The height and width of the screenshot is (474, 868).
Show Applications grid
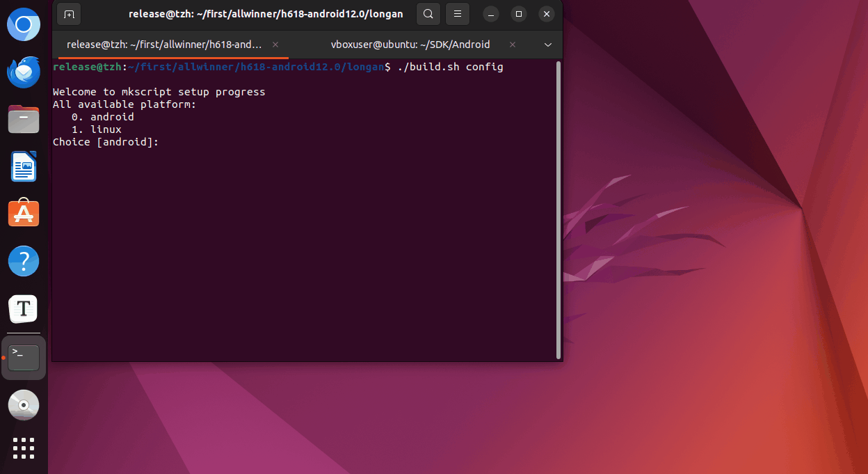tap(24, 448)
